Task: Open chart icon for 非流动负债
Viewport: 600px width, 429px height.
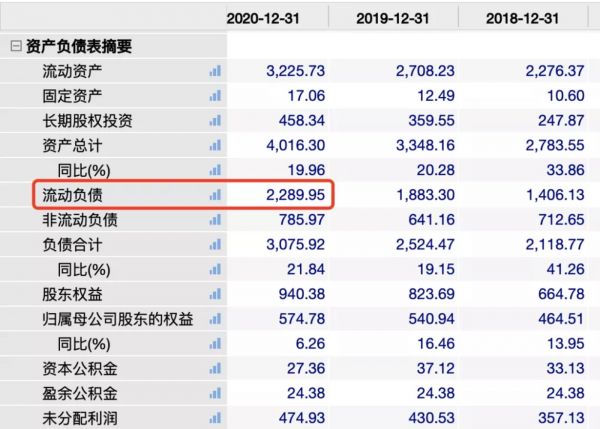Action: pyautogui.click(x=214, y=220)
